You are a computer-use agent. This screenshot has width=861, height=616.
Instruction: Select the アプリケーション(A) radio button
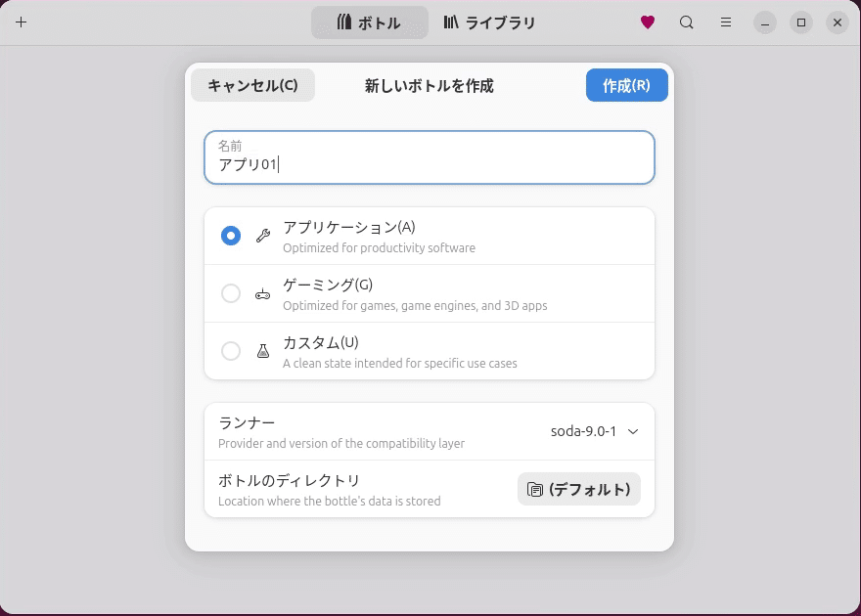point(231,236)
